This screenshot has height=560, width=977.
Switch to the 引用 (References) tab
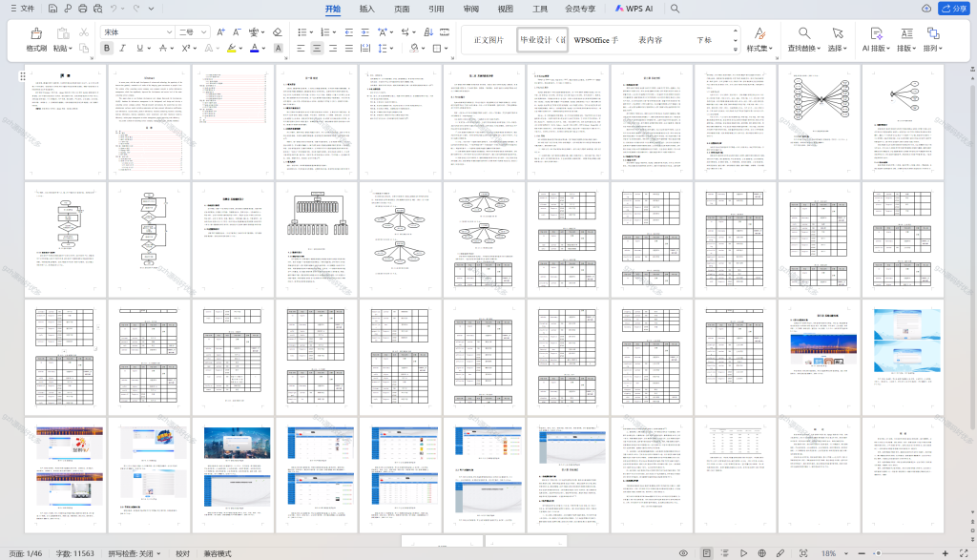click(x=436, y=9)
